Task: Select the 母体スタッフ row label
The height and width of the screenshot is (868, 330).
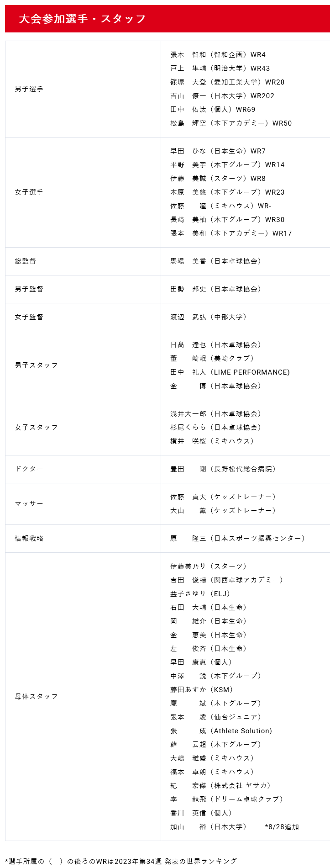Action: (37, 697)
